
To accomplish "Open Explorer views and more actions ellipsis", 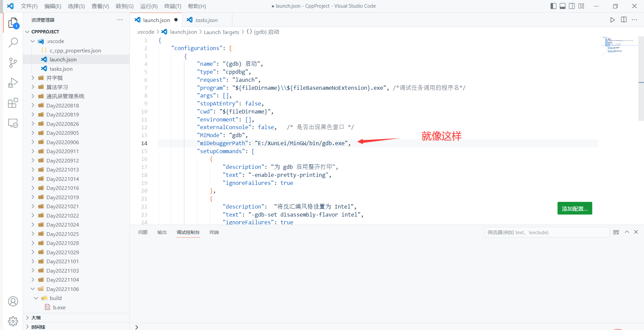I will 120,20.
